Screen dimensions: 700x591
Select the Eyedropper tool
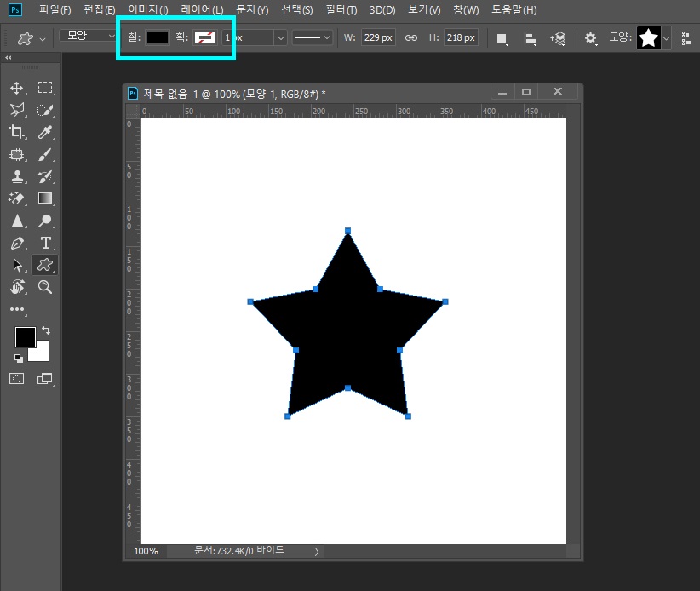[x=45, y=132]
